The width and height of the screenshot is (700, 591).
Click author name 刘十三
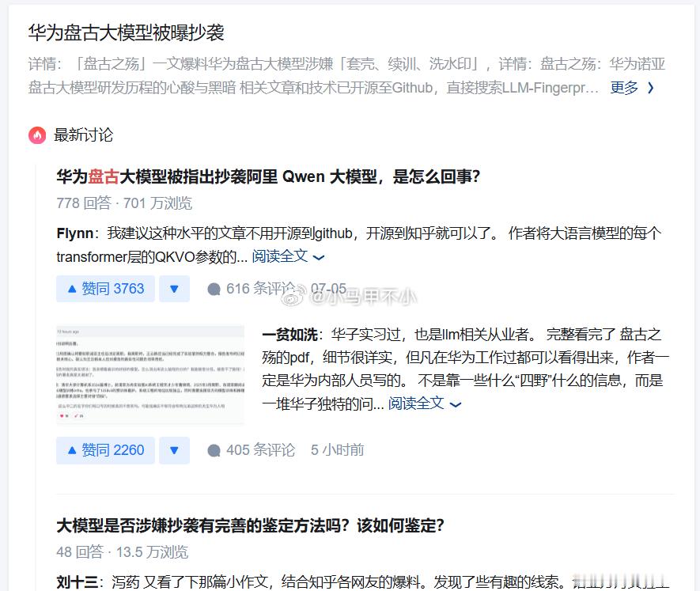(x=77, y=582)
